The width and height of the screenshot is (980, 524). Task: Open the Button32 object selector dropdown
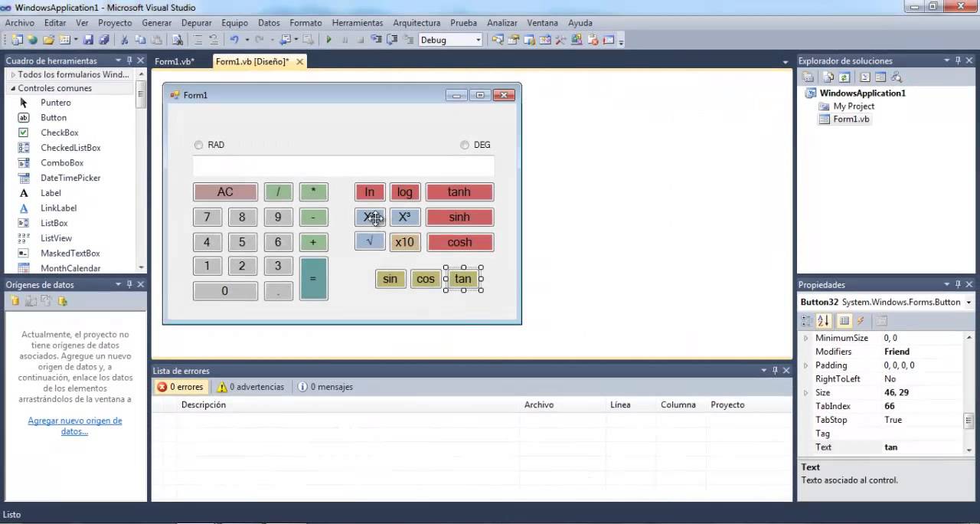coord(969,303)
